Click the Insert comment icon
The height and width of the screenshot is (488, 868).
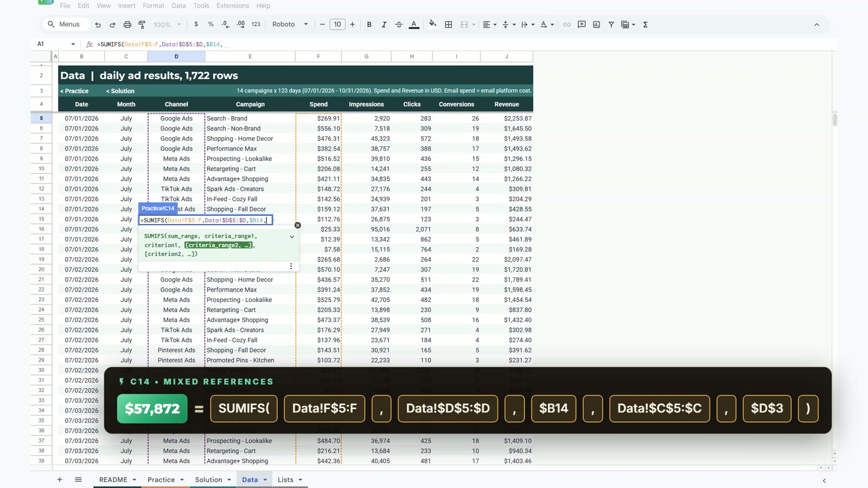coord(582,24)
